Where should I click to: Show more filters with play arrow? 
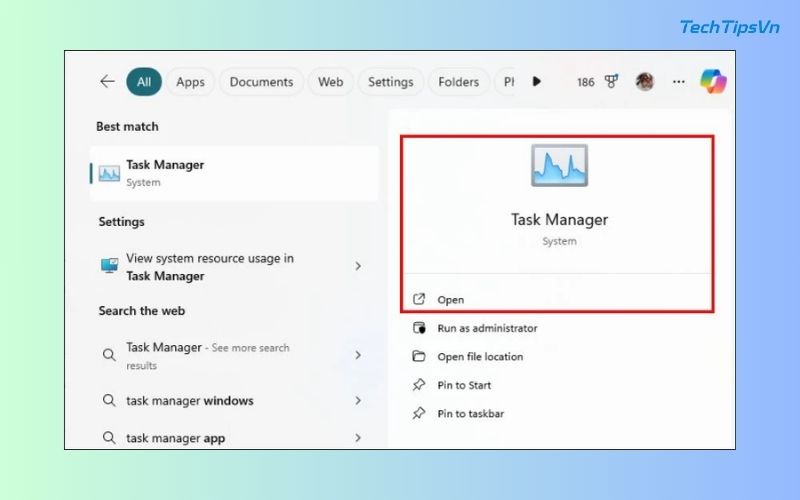[x=536, y=82]
